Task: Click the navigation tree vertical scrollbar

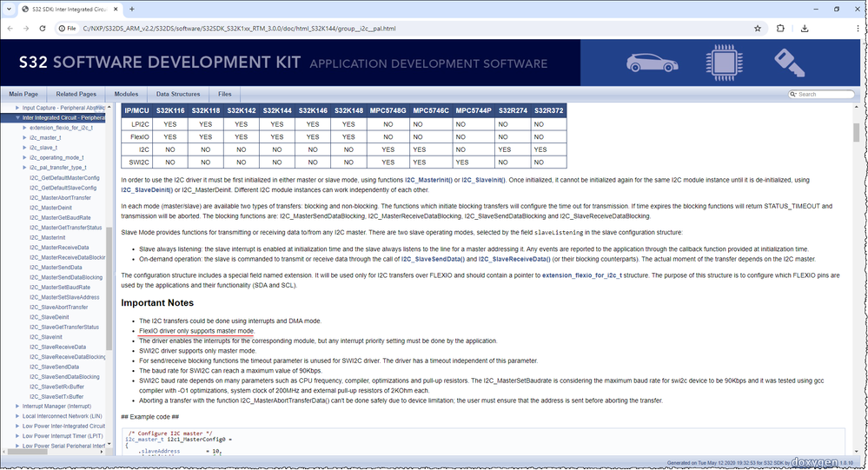Action: click(x=109, y=288)
